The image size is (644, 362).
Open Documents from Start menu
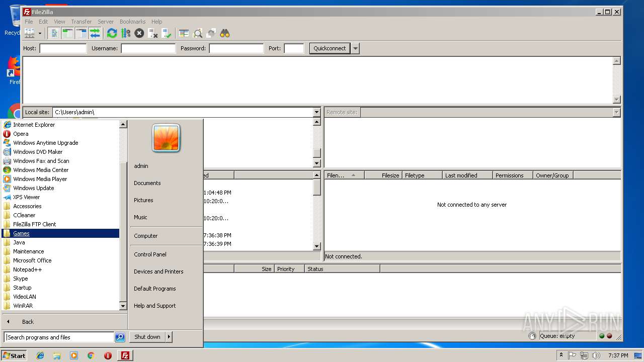166,183
